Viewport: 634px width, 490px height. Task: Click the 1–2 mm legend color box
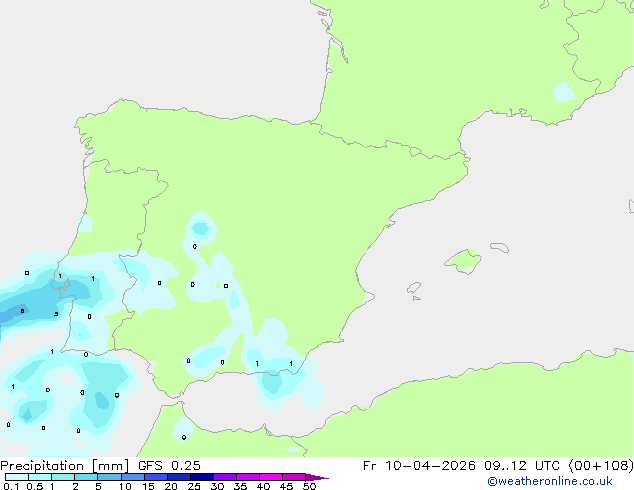click(63, 477)
